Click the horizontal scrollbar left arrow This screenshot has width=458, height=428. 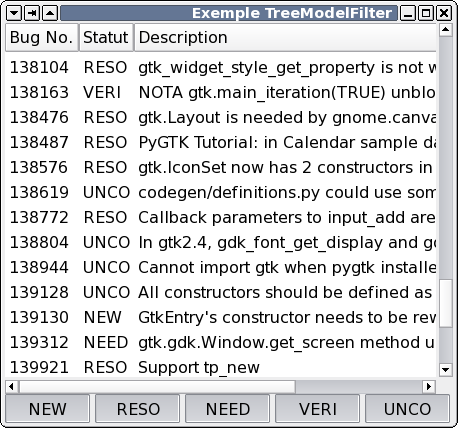(x=11, y=387)
